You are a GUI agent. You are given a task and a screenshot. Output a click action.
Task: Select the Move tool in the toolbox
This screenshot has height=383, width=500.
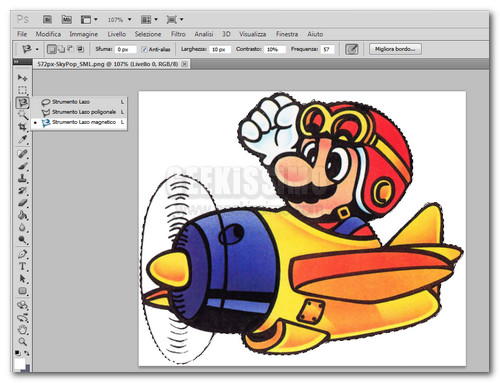pos(22,78)
